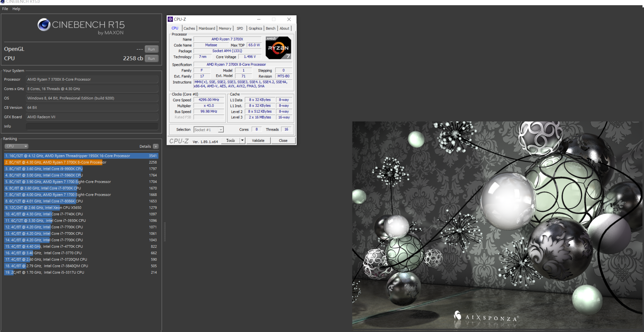
Task: Click the Cores x GHz field value
Action: (92, 89)
